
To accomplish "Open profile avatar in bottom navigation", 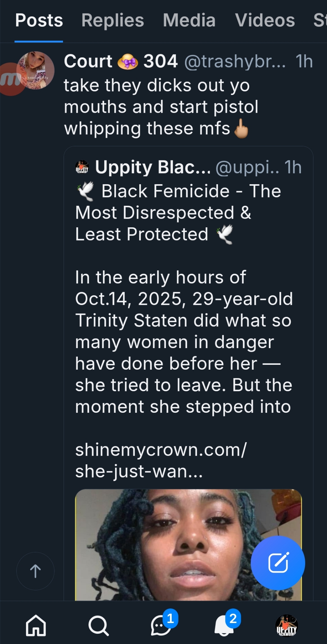I will [286, 626].
